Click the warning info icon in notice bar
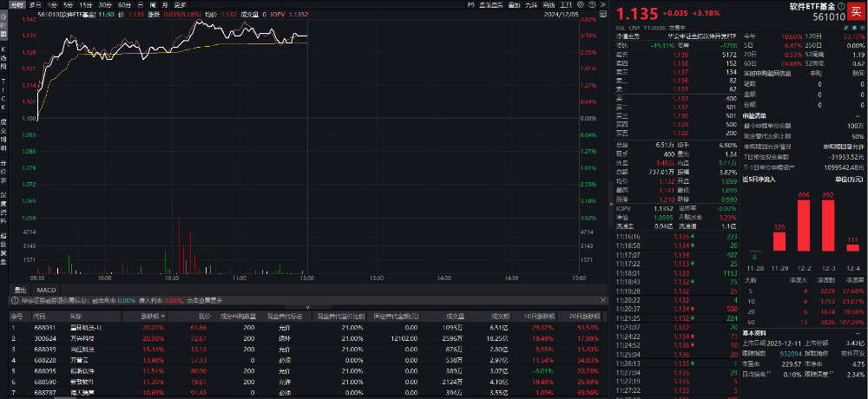Screen dimensions: 868x399 [x=14, y=300]
